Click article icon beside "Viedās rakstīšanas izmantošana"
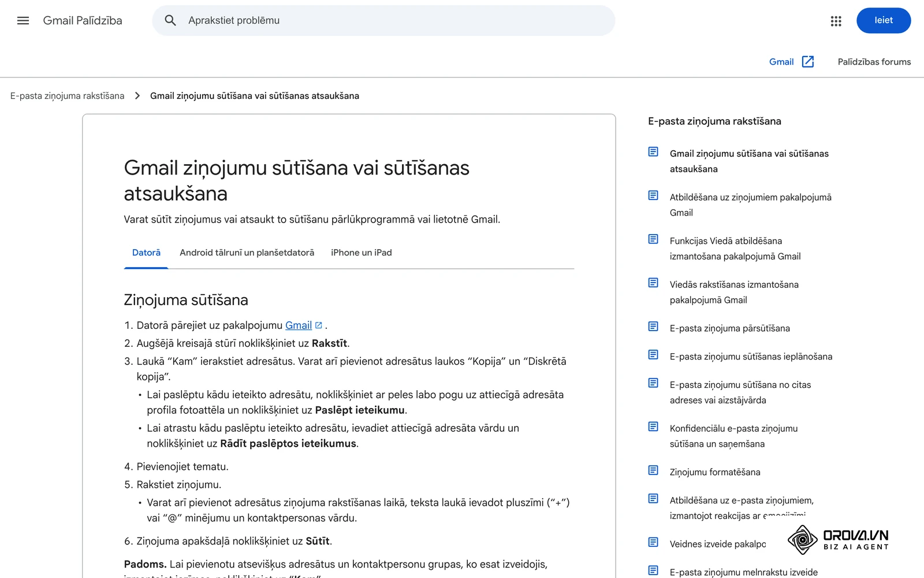Viewport: 924px width, 578px height. click(x=653, y=283)
